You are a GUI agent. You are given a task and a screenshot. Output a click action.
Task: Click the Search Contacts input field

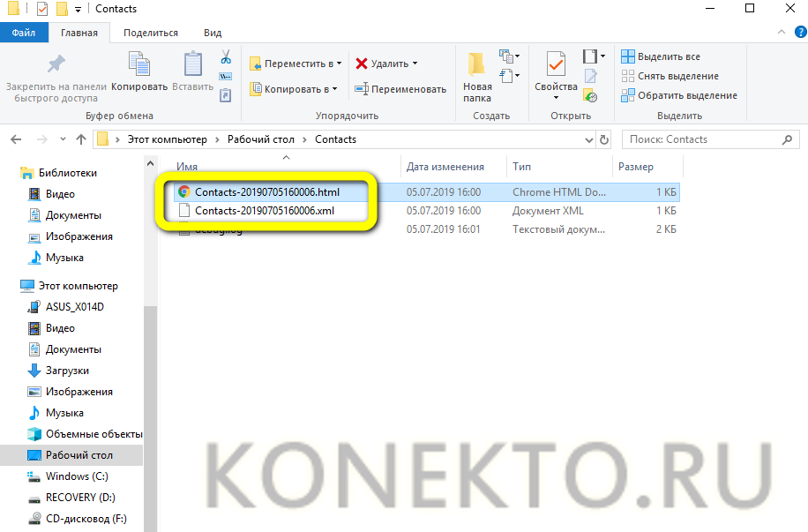(x=701, y=139)
